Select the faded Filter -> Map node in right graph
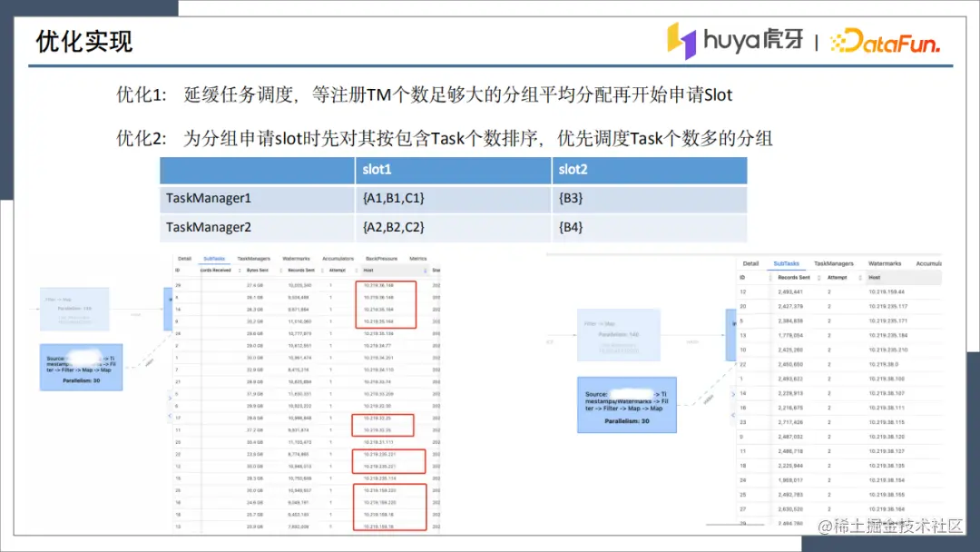Screen dimensions: 980x552 pyautogui.click(x=619, y=334)
